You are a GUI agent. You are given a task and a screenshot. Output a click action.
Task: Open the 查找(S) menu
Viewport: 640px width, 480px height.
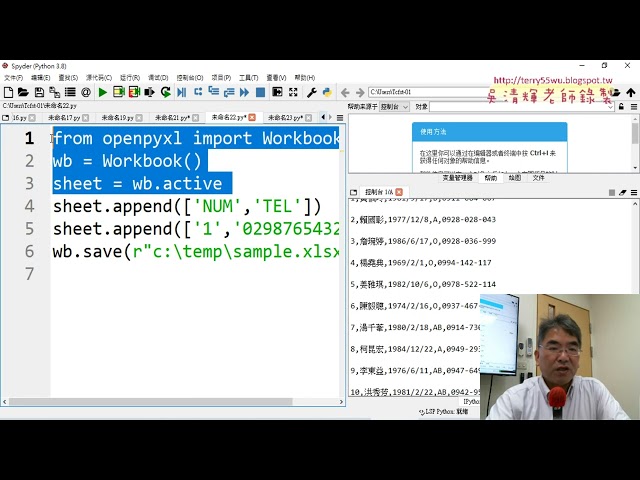[x=68, y=78]
